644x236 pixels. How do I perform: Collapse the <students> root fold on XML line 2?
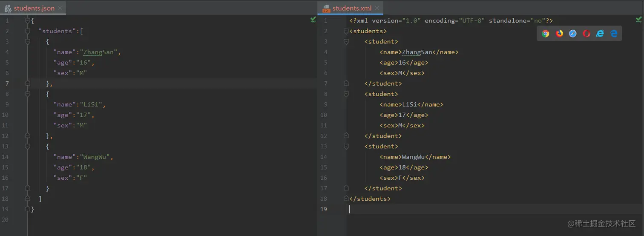point(346,31)
